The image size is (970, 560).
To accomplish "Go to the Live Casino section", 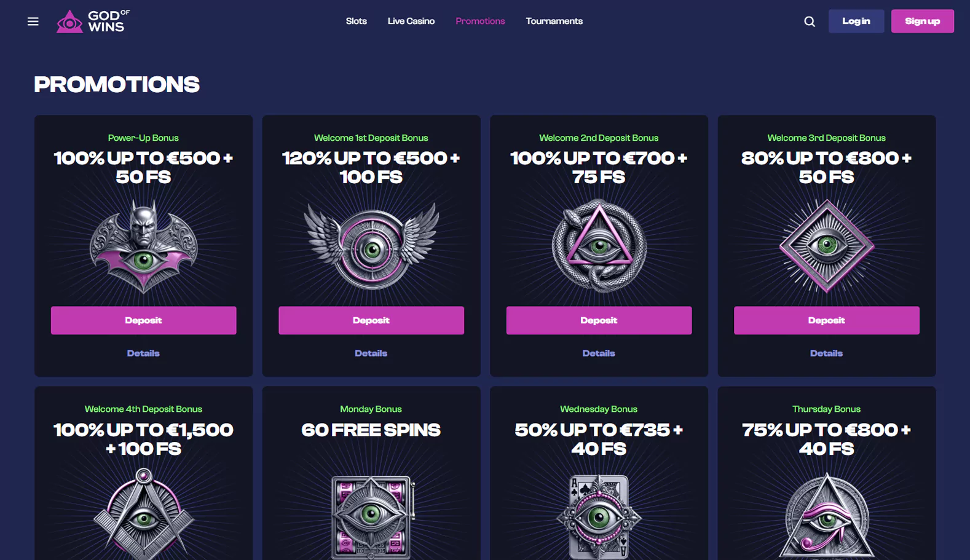I will coord(411,21).
